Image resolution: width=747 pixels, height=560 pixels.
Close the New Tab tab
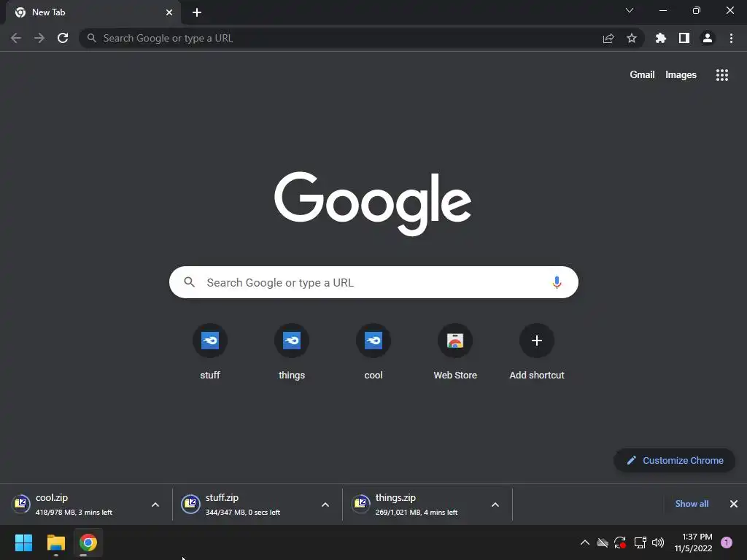(x=169, y=12)
